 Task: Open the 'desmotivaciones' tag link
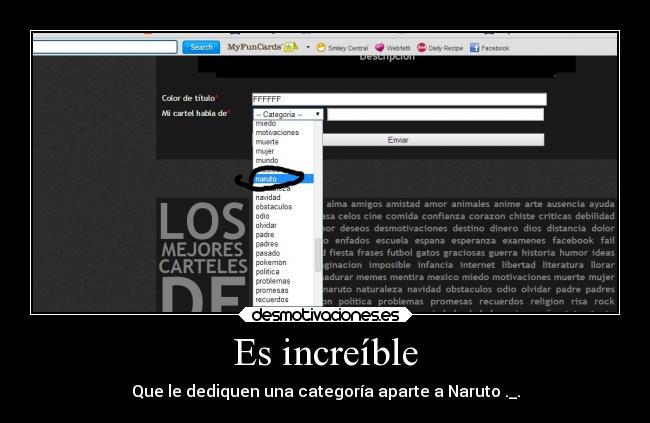[x=410, y=229]
